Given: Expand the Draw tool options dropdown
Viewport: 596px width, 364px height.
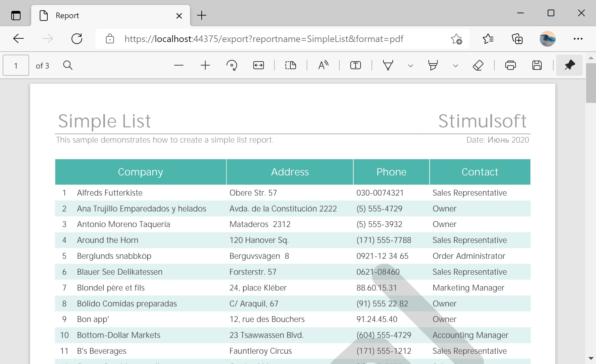Looking at the screenshot, I should (x=411, y=66).
